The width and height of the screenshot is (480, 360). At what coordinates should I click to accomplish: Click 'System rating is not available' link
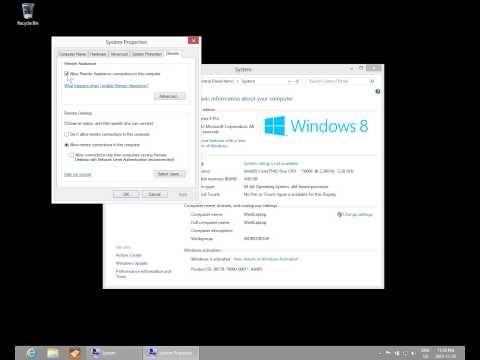(271, 163)
